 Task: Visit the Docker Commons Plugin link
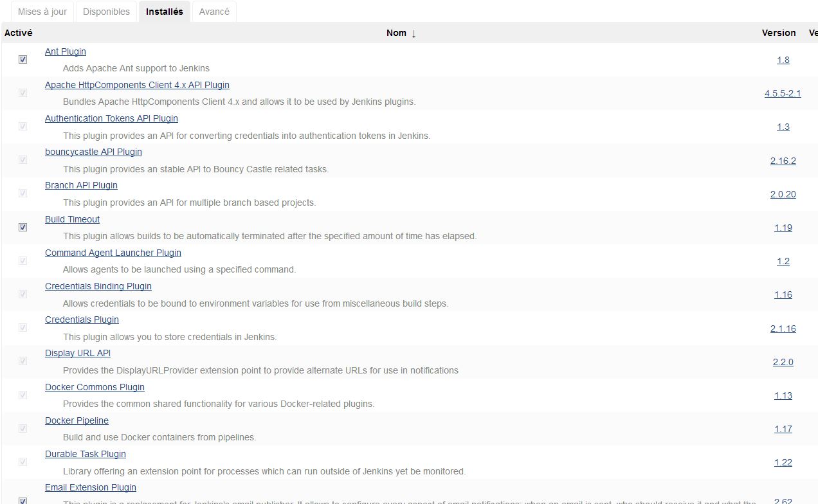95,387
